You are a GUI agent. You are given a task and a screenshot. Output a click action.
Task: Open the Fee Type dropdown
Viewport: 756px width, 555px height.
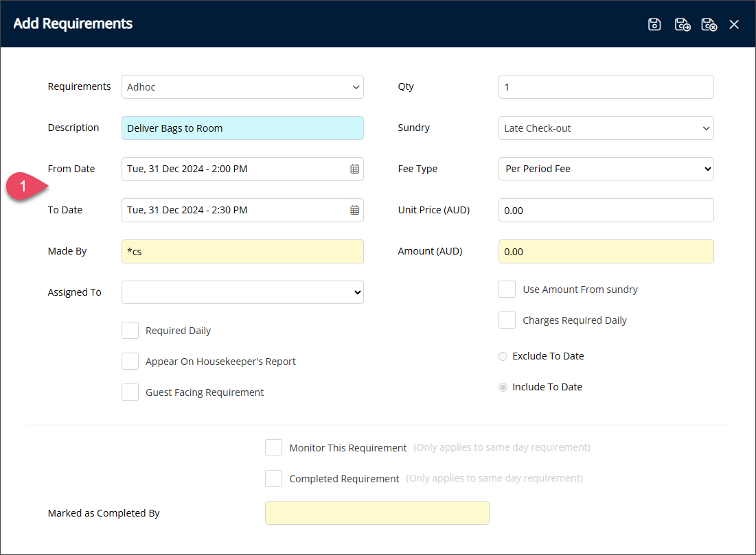pos(606,169)
